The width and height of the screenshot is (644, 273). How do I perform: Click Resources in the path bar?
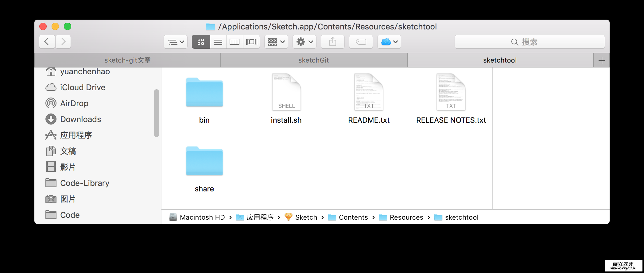tap(406, 217)
